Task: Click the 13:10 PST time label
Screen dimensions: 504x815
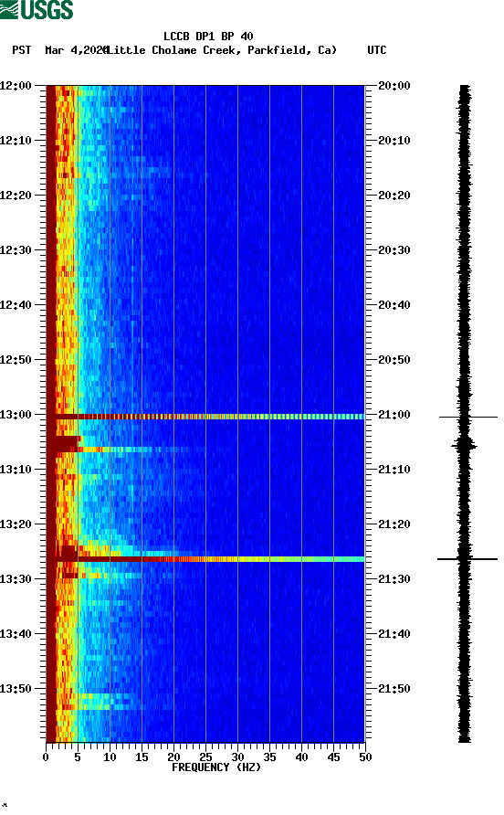Action: (16, 470)
